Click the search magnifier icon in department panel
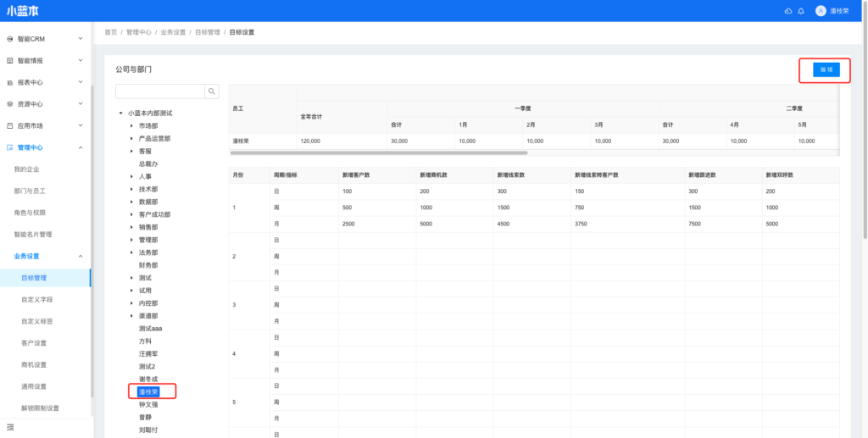This screenshot has width=868, height=438. (x=212, y=91)
